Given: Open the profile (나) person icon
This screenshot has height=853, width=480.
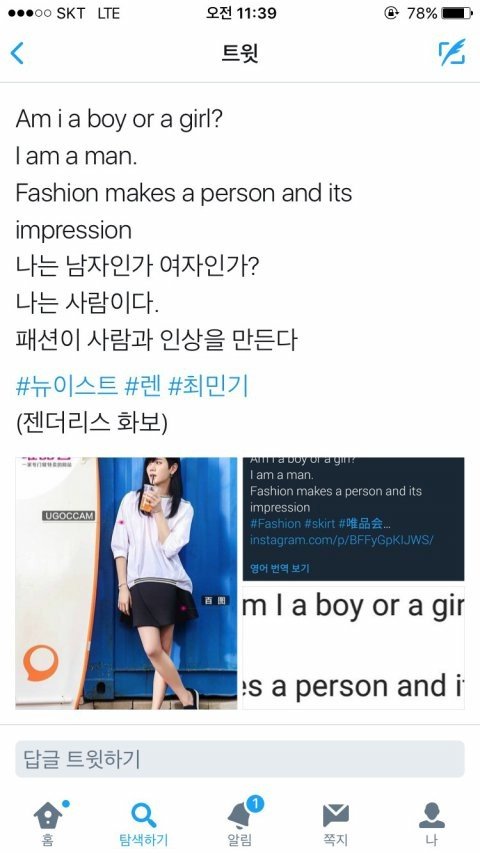Looking at the screenshot, I should click(x=432, y=815).
